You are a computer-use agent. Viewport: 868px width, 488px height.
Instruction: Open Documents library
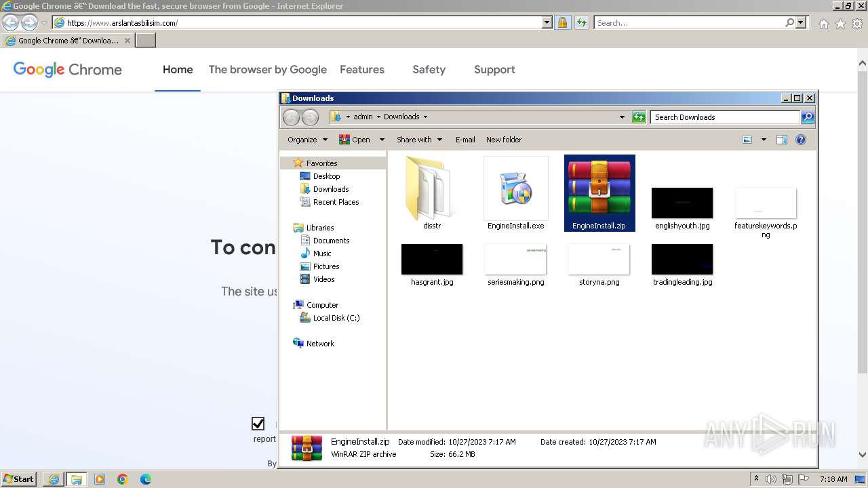[331, 241]
